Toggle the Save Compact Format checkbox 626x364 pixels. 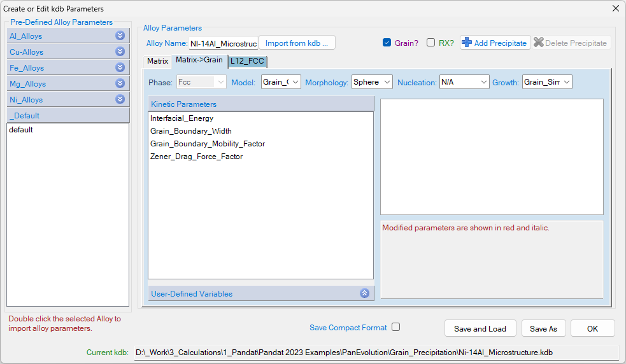pos(395,327)
